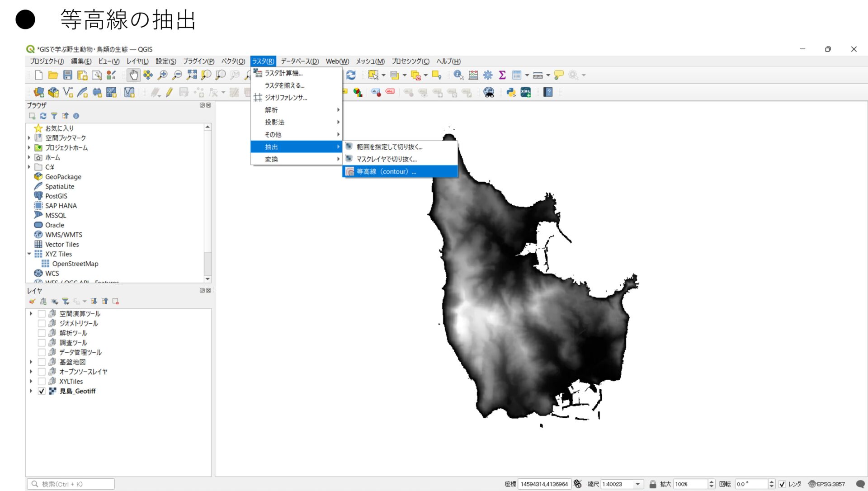Select OpenStreetMap in the browser tree
The width and height of the screenshot is (868, 491).
click(x=75, y=264)
